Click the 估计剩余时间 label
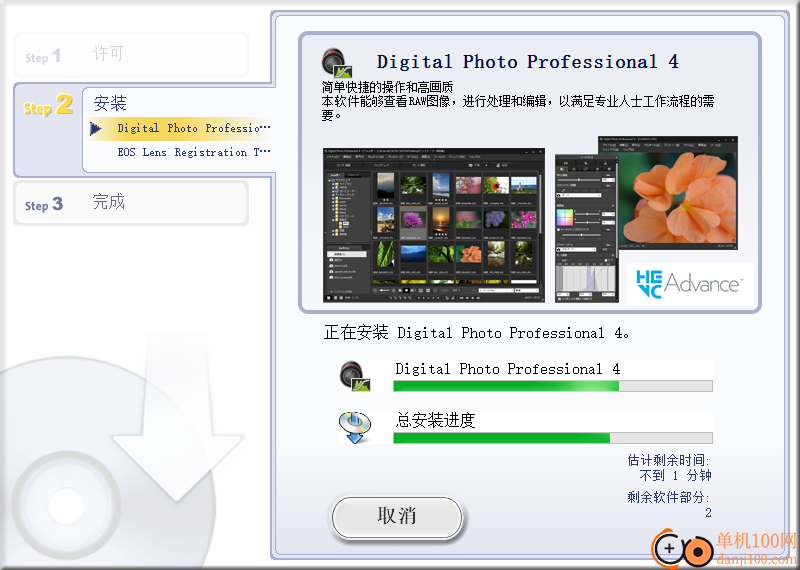 (668, 460)
